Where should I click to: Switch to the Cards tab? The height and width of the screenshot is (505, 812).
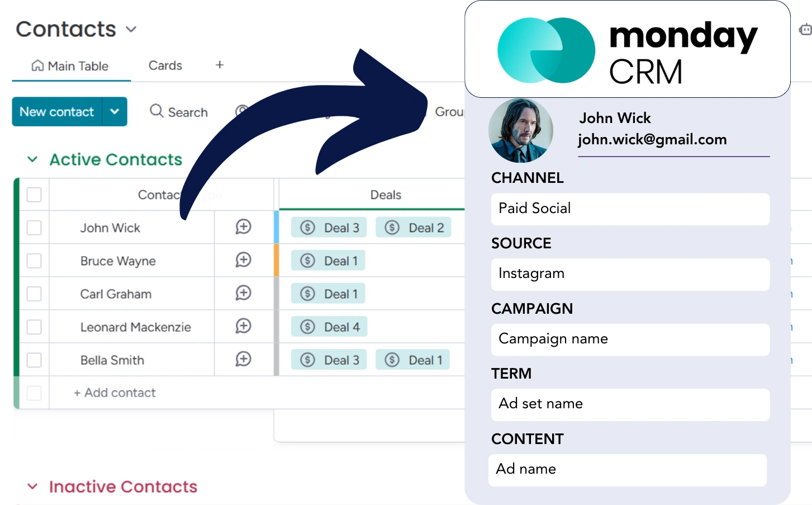(x=165, y=65)
